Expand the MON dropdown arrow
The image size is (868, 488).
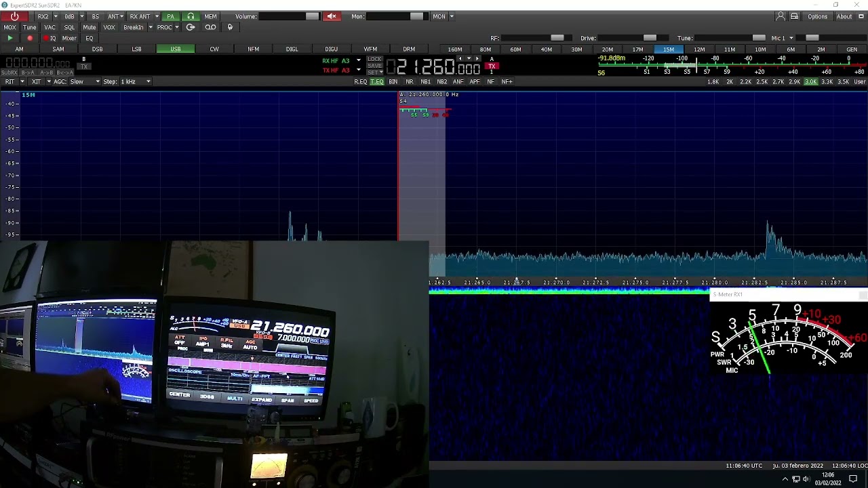452,16
